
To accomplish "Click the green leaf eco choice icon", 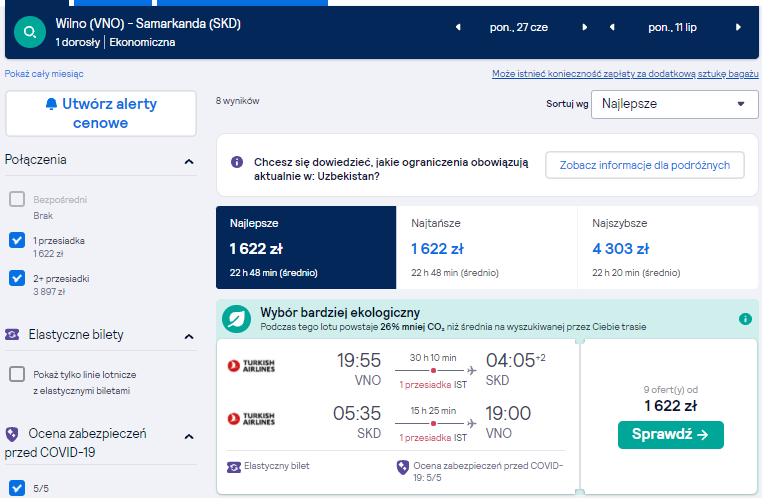I will click(x=236, y=319).
